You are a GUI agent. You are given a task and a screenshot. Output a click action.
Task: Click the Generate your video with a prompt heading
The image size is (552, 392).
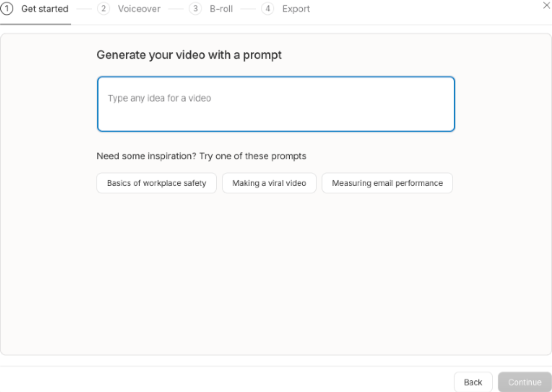189,55
